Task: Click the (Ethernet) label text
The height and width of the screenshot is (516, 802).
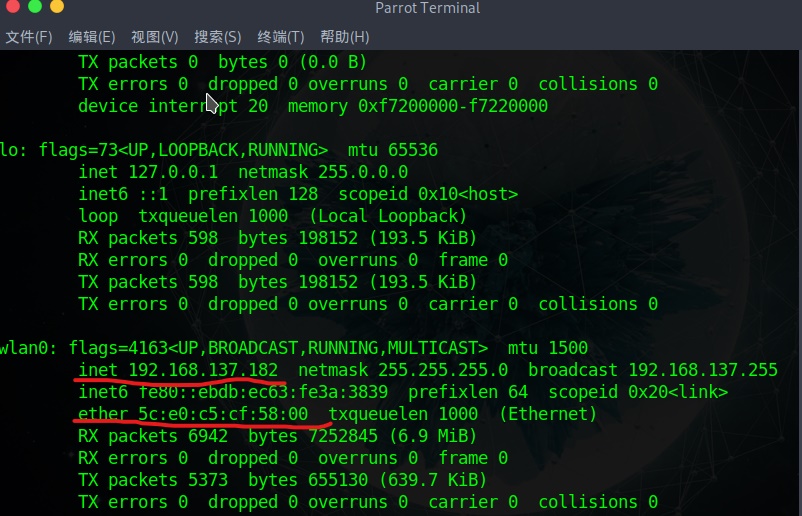Action: [548, 414]
